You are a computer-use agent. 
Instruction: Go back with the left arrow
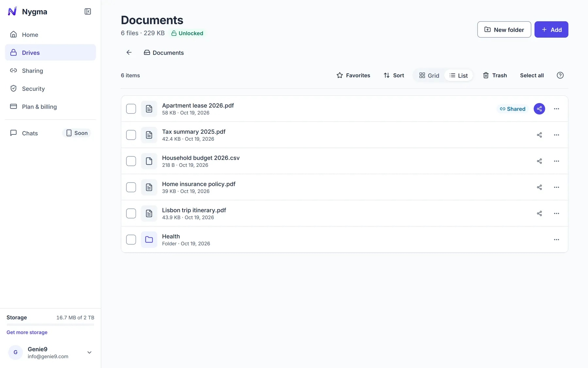[x=129, y=52]
